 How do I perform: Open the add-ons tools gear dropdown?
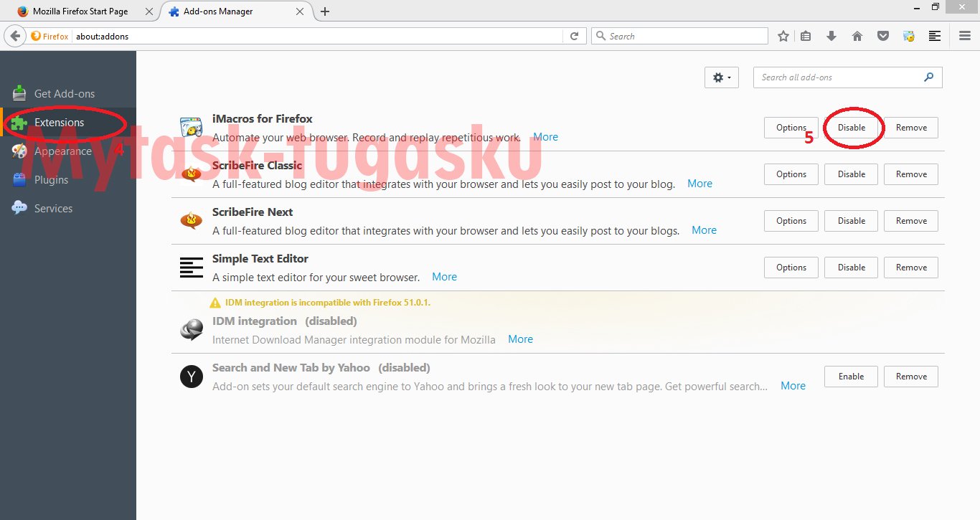pyautogui.click(x=722, y=77)
